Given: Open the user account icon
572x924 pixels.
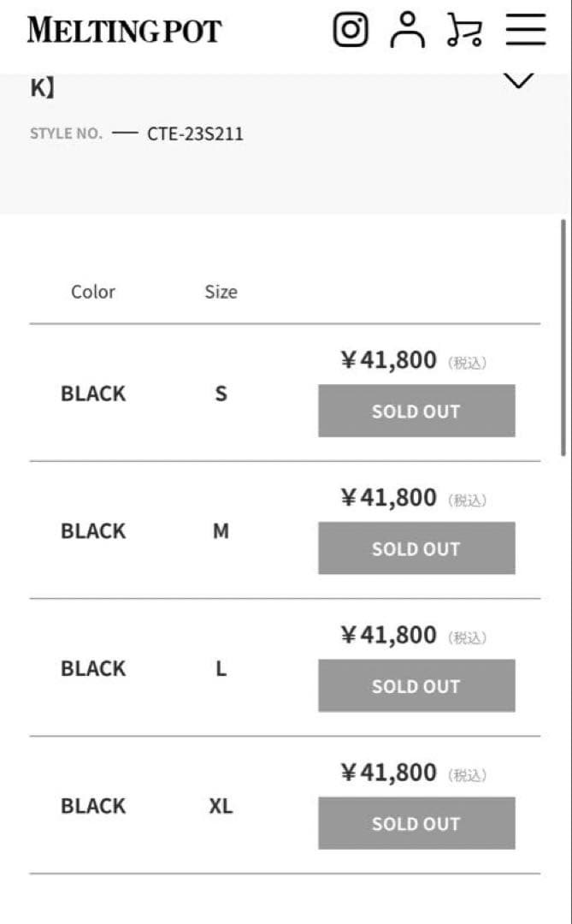Looking at the screenshot, I should [x=408, y=30].
